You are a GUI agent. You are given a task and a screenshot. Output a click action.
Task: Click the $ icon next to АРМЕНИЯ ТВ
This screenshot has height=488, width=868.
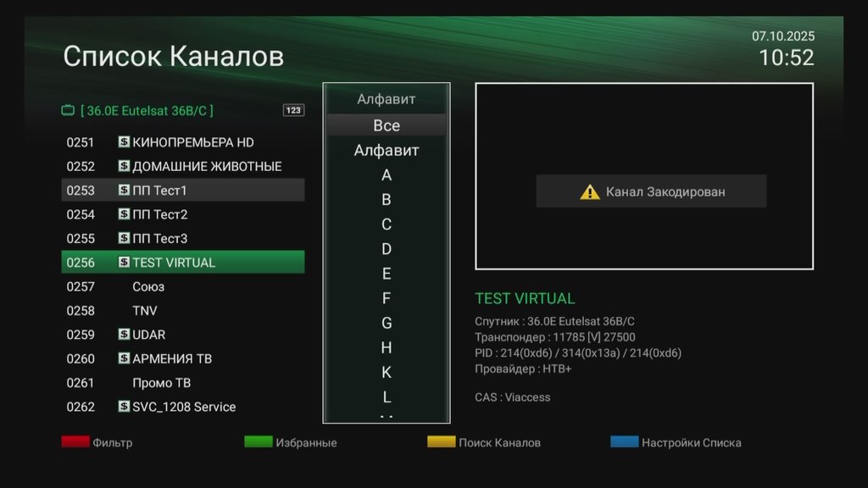point(124,358)
